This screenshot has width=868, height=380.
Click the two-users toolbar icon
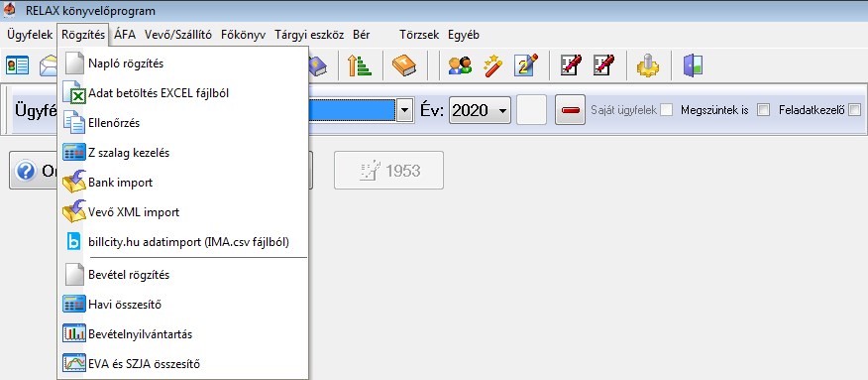pyautogui.click(x=460, y=65)
